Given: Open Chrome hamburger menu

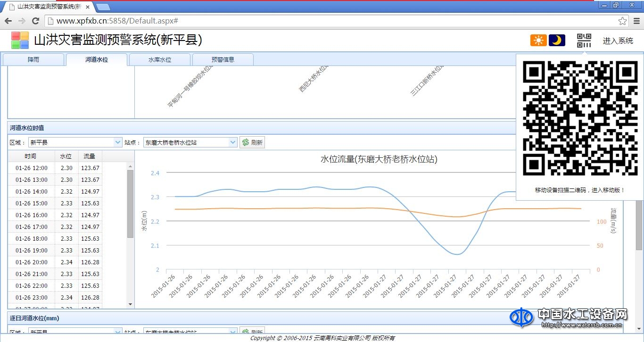Looking at the screenshot, I should (x=636, y=21).
